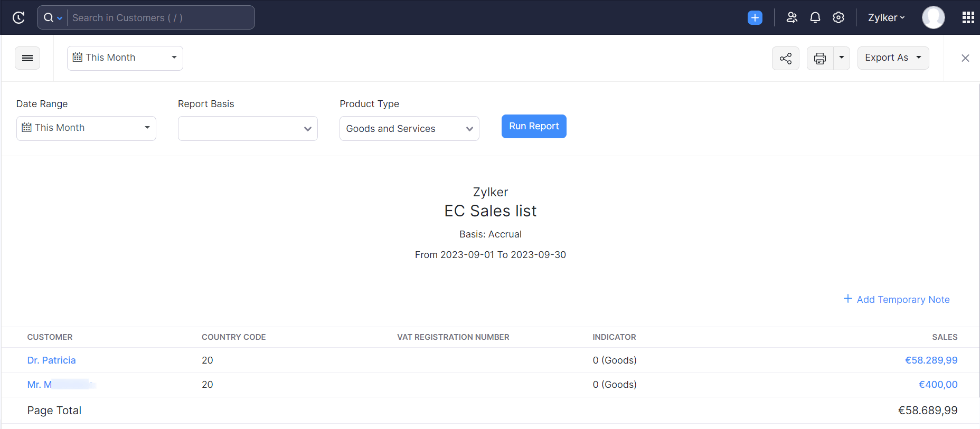The height and width of the screenshot is (429, 980).
Task: Click the recent activity clock icon
Action: [18, 17]
